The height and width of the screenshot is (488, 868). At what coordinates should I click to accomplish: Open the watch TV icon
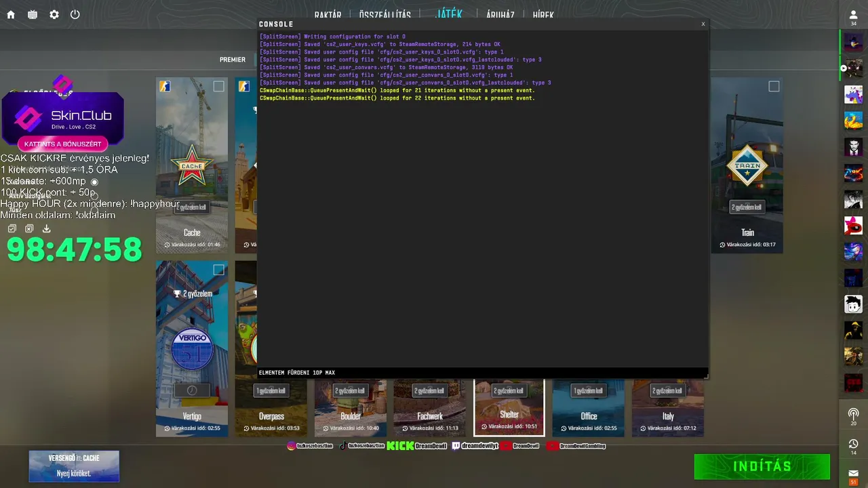coord(33,15)
